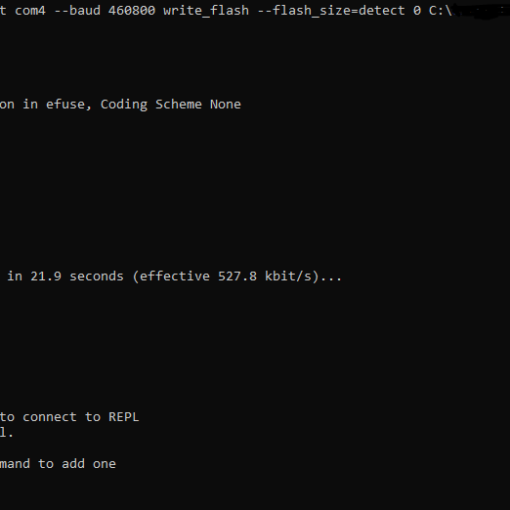Click the word seconds
The height and width of the screenshot is (510, 510).
(97, 276)
